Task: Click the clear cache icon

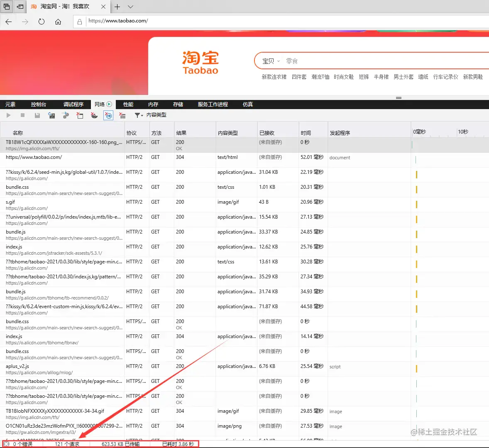Action: point(80,116)
